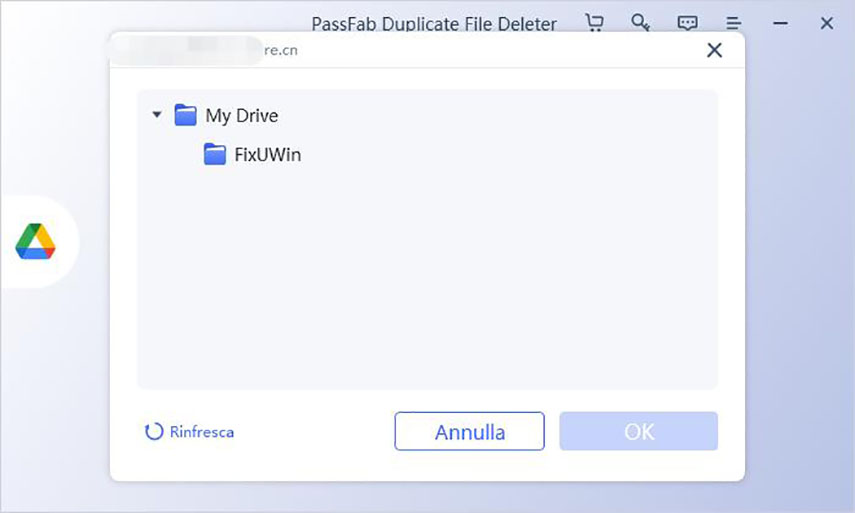Click the My Drive folder icon
Screen dimensions: 855x513
(185, 115)
